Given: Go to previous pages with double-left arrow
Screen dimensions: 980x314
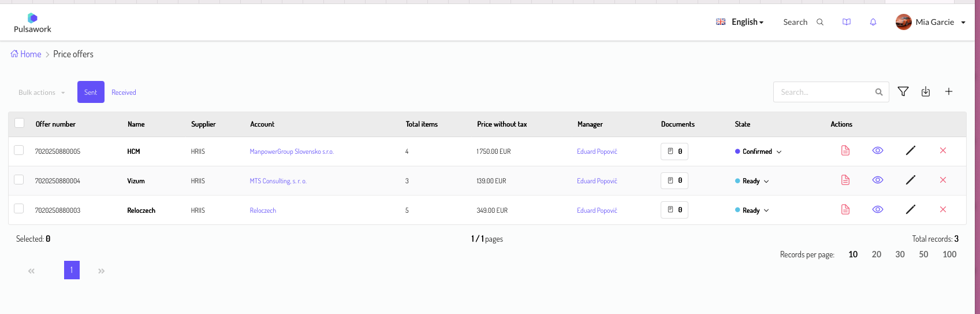Looking at the screenshot, I should click(32, 271).
